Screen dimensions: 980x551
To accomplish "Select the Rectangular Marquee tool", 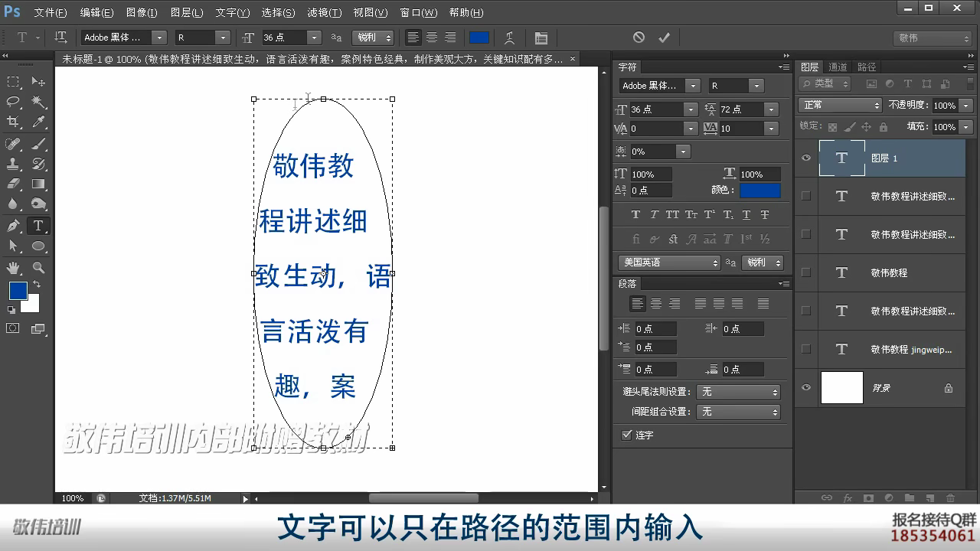I will click(13, 81).
